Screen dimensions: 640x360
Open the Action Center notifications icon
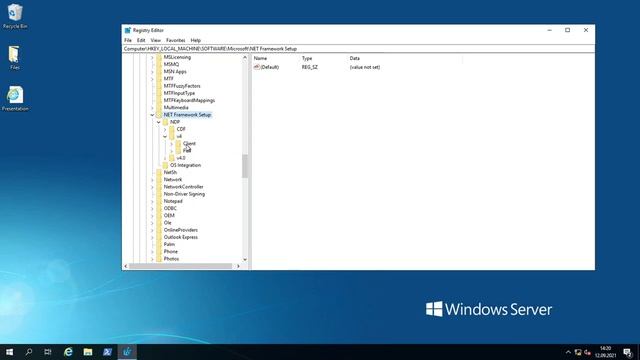click(x=628, y=352)
